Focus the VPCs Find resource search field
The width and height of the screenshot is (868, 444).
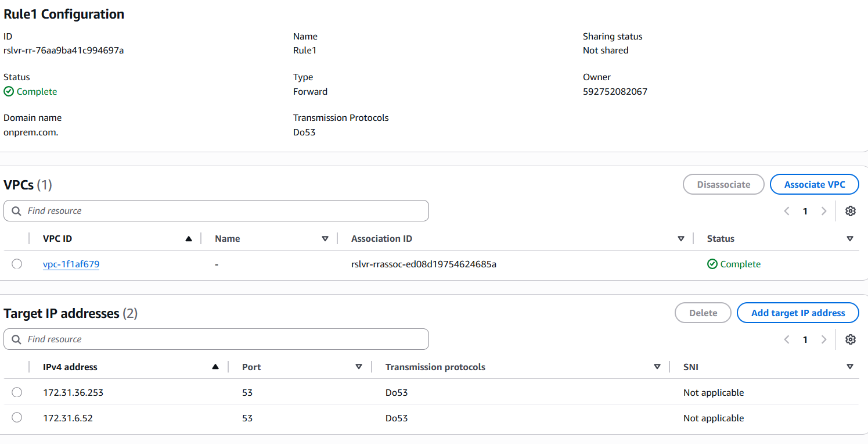point(216,211)
